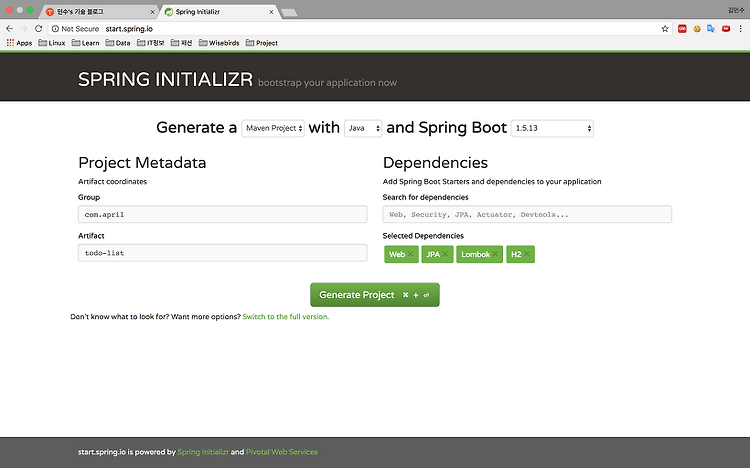Go back with the browser back arrow
The height and width of the screenshot is (468, 750).
click(10, 29)
